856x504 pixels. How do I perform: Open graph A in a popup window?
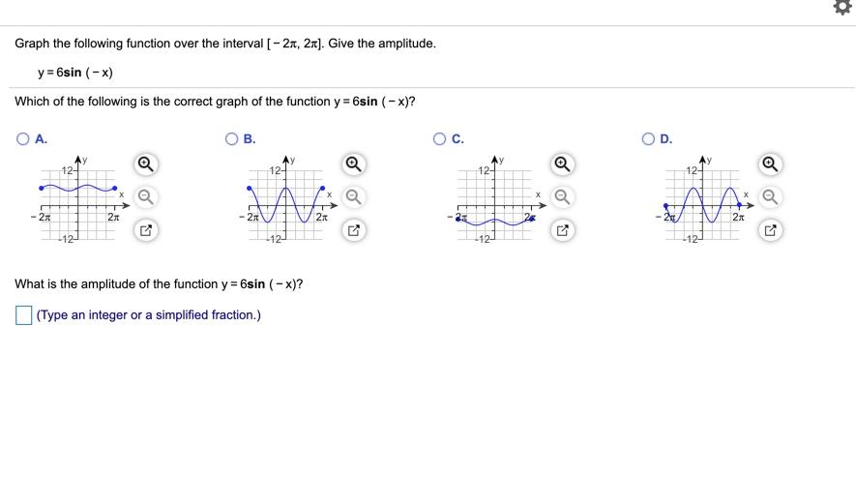click(x=145, y=230)
